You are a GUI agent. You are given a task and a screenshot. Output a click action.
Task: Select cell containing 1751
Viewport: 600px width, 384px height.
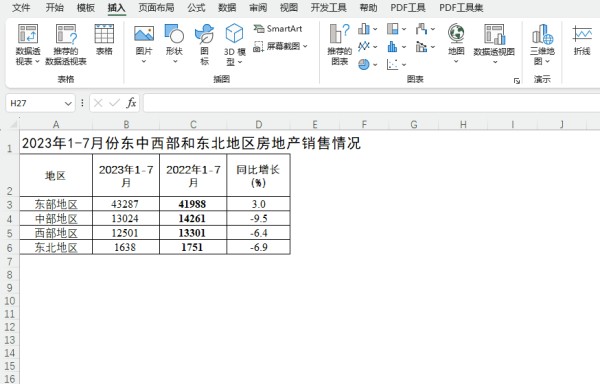[193, 247]
